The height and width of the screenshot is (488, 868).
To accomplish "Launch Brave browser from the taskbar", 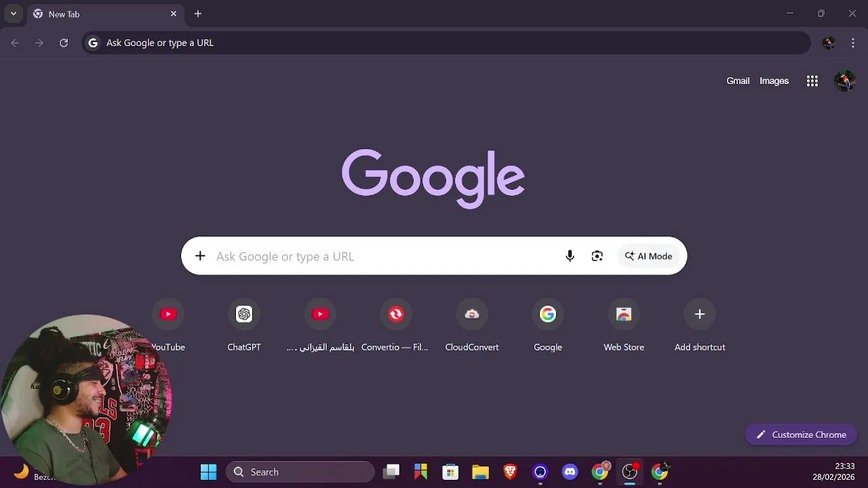I will [510, 472].
